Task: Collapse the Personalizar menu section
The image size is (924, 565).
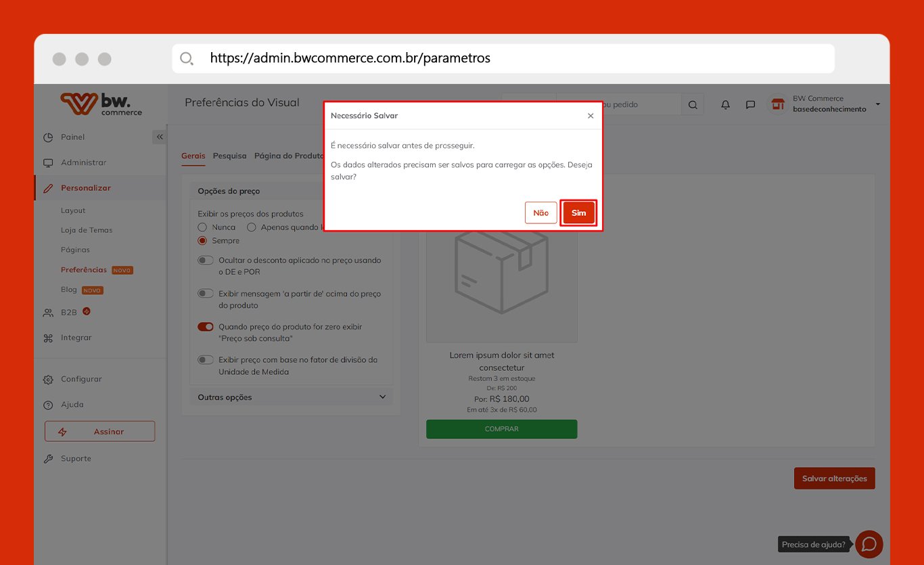Action: 86,188
